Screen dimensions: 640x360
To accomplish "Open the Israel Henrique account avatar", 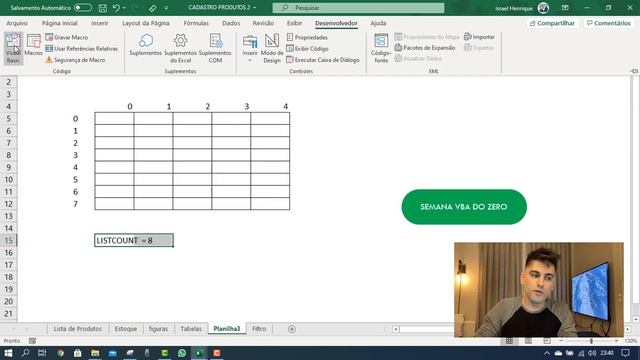I will coord(543,8).
